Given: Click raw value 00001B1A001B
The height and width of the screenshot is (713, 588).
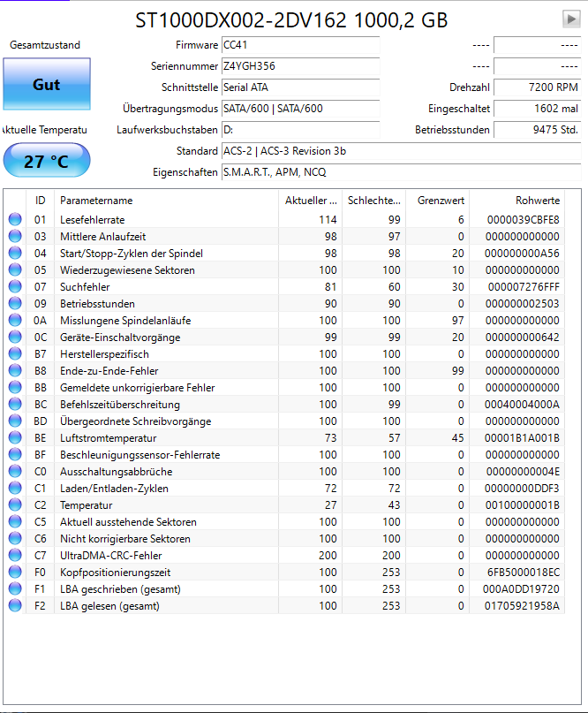Looking at the screenshot, I should (x=522, y=438).
